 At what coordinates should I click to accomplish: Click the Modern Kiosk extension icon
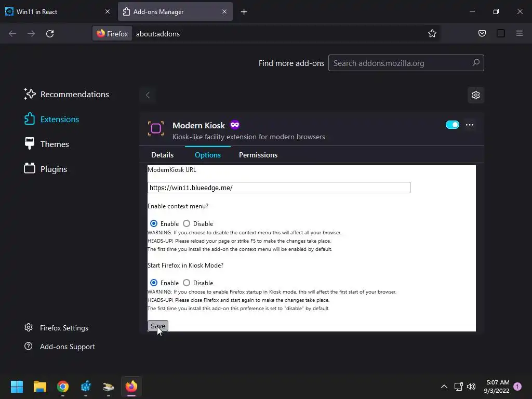coord(156,128)
